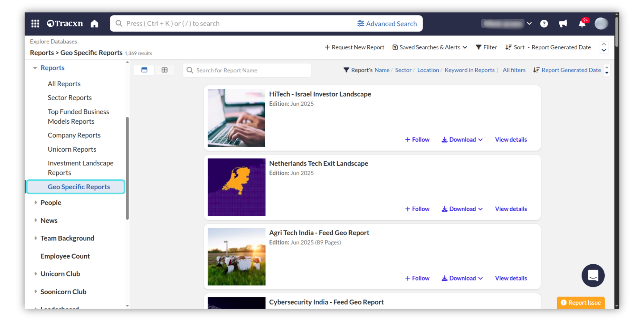Toggle Report Generated Date sort order

click(606, 70)
